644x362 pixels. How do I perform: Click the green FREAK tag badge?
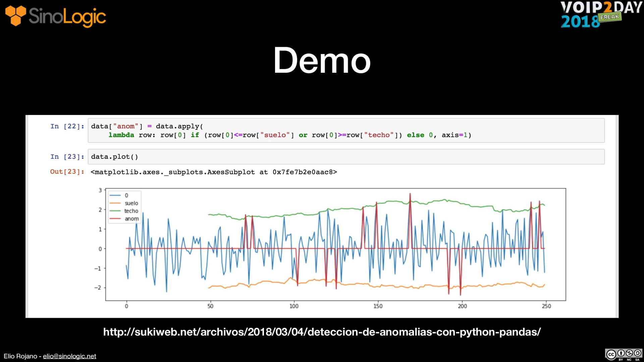(610, 17)
